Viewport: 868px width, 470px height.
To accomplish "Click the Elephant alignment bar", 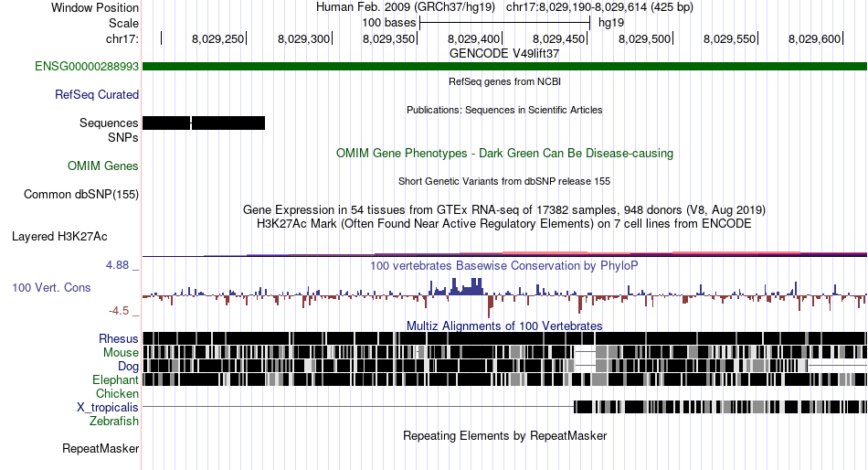I will [x=505, y=379].
